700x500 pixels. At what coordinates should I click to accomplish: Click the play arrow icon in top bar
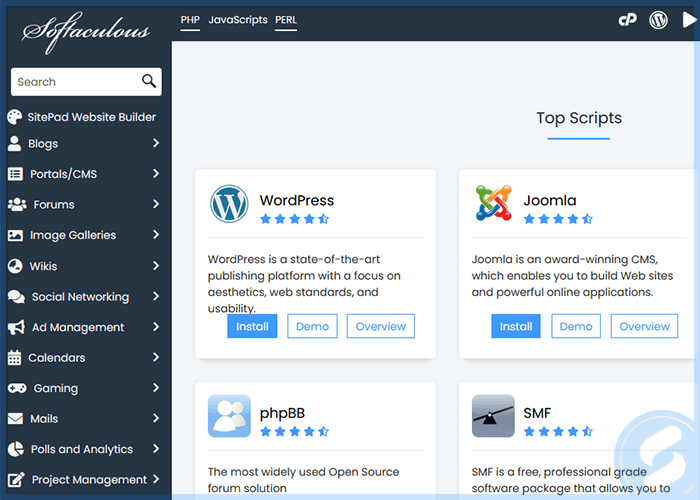pyautogui.click(x=689, y=20)
